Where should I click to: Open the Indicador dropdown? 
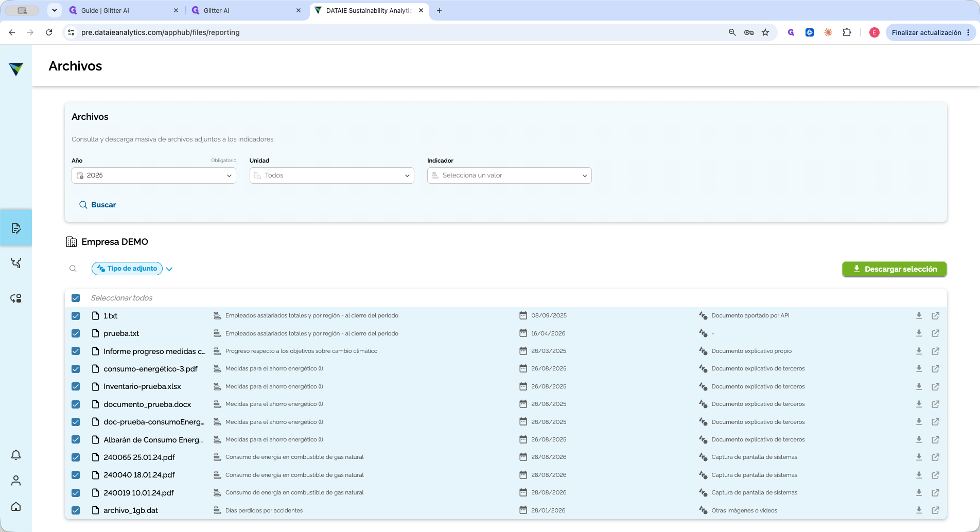(509, 175)
